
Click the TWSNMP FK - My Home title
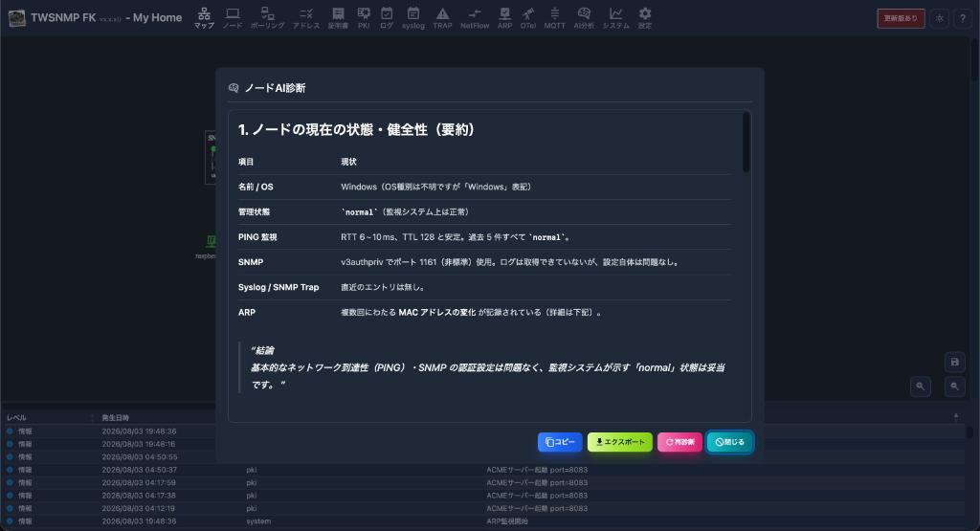(x=106, y=18)
